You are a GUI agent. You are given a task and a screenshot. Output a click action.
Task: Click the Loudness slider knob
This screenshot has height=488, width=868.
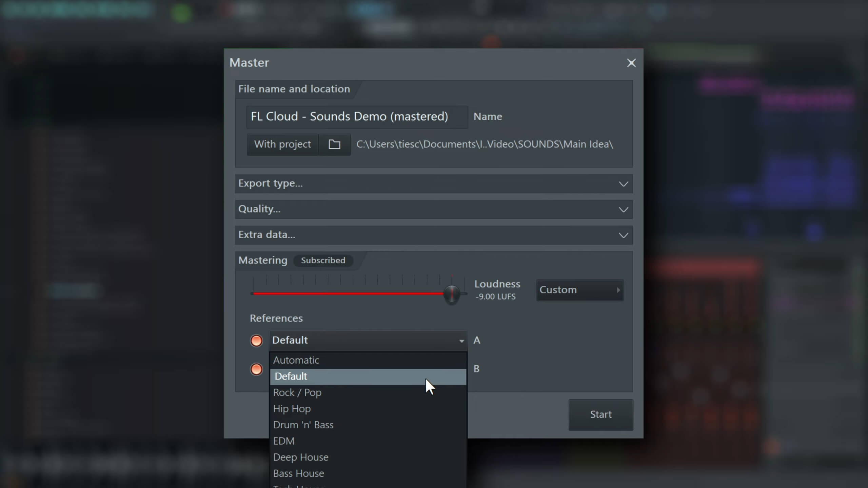[x=452, y=294]
